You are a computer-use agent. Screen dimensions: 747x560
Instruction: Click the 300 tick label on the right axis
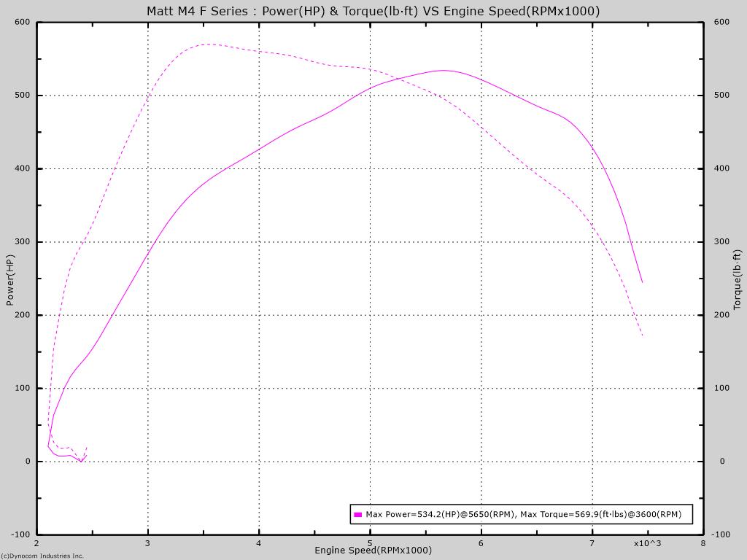point(722,242)
